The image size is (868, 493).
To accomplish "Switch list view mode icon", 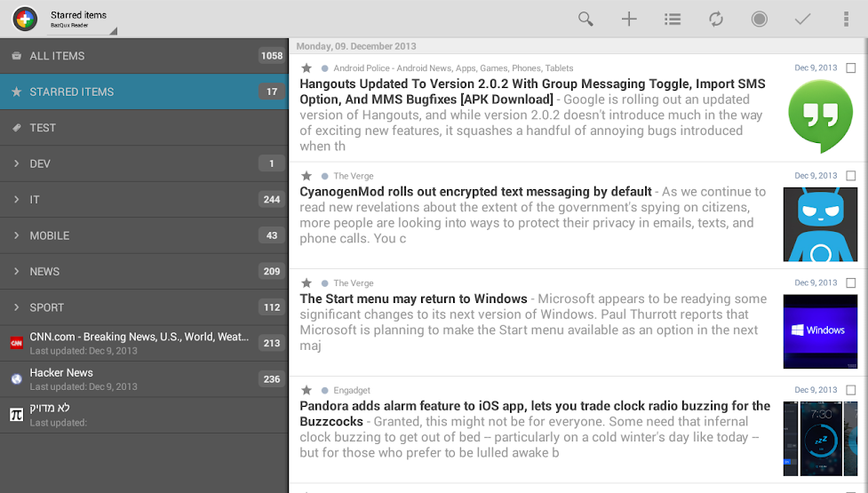I will (673, 19).
